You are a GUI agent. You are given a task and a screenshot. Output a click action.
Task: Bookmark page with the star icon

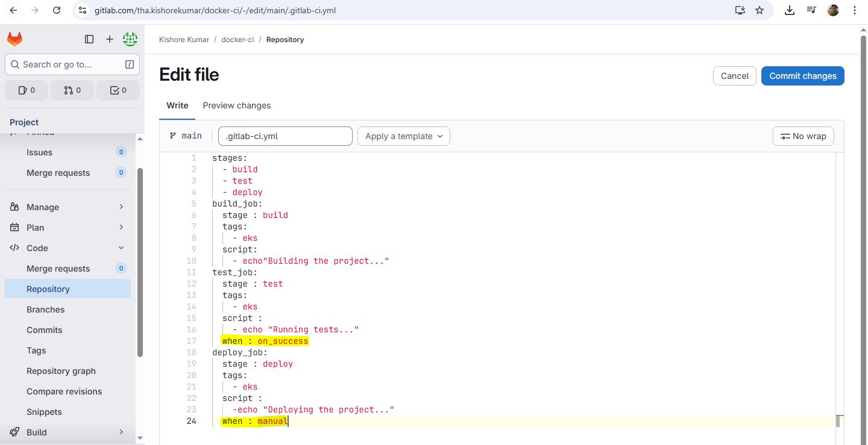point(759,10)
